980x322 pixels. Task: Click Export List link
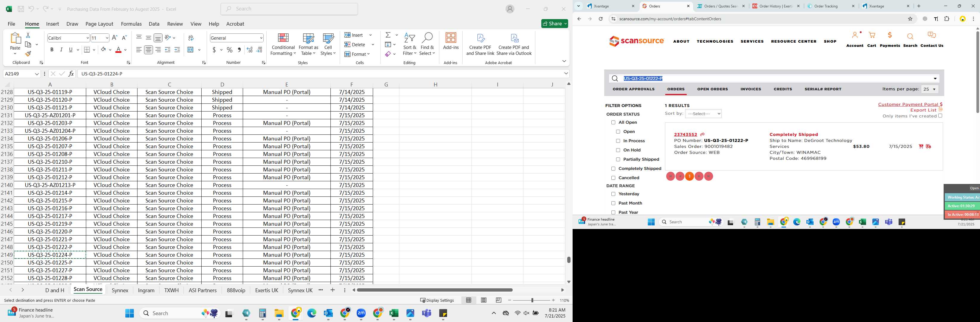pyautogui.click(x=923, y=110)
